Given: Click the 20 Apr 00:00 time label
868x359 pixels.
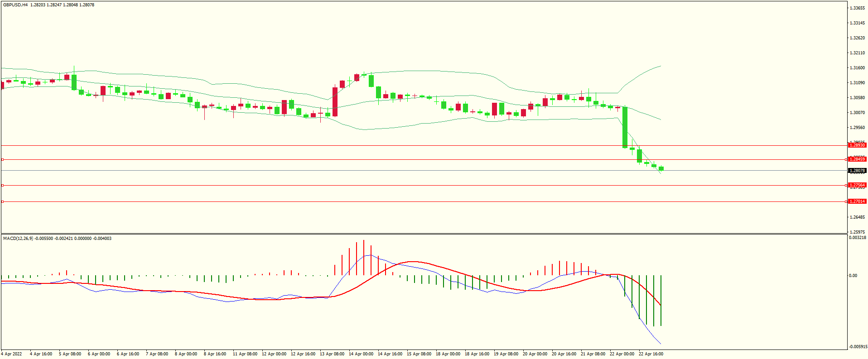Looking at the screenshot, I should [535, 354].
